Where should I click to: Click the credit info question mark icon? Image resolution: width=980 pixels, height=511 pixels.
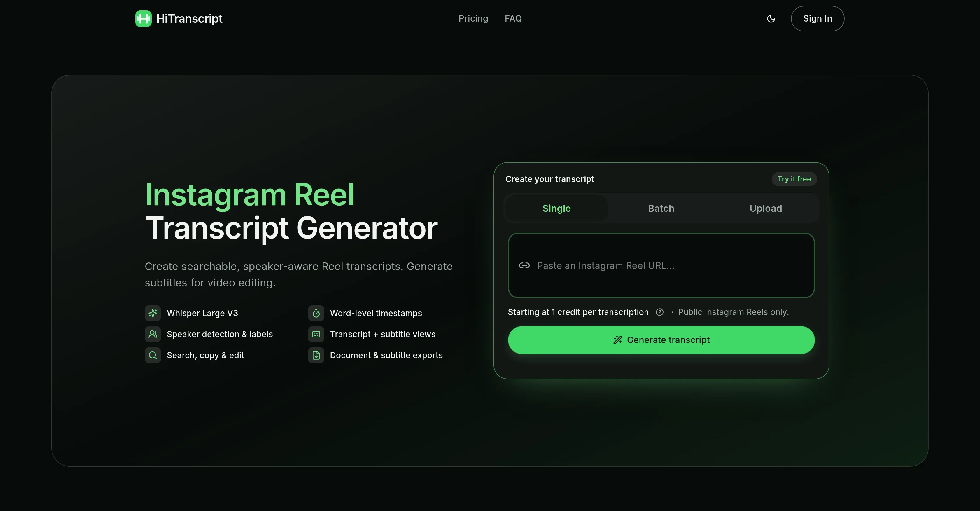coord(660,312)
